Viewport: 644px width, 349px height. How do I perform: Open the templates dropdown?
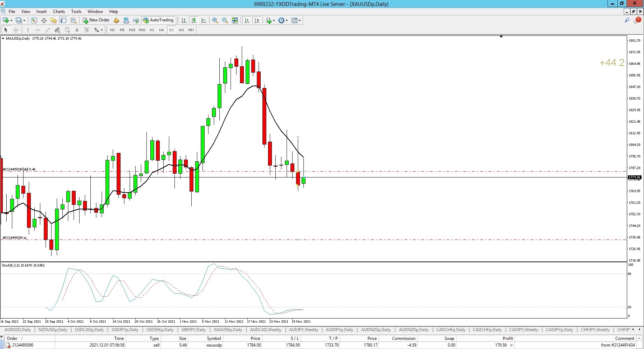(296, 20)
